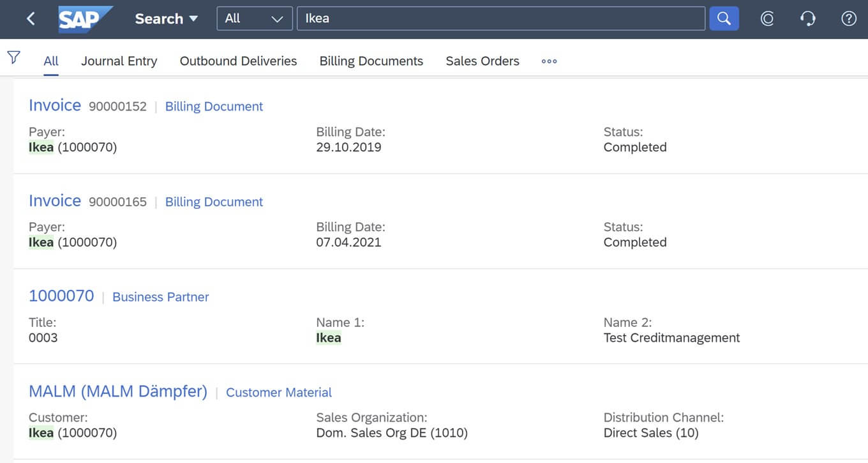Click Dom. Sales Org DE (1010) value
Image resolution: width=868 pixels, height=463 pixels.
(x=392, y=433)
